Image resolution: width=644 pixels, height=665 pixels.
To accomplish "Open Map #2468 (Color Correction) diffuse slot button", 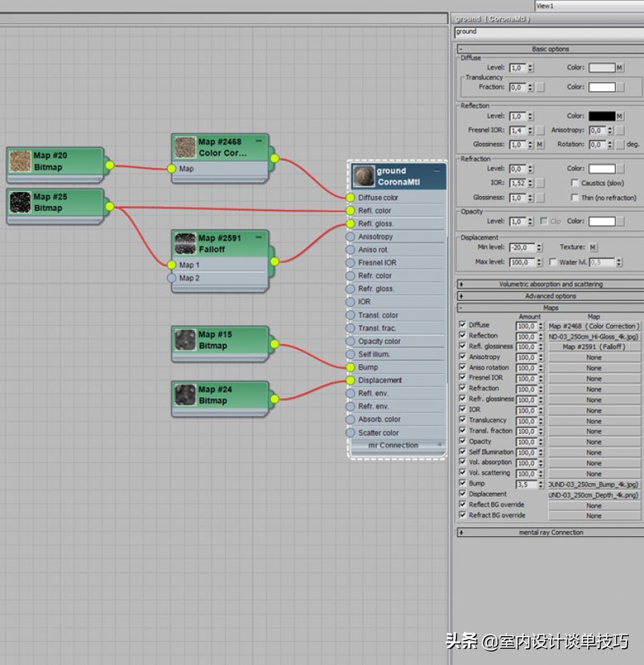I will pos(594,326).
